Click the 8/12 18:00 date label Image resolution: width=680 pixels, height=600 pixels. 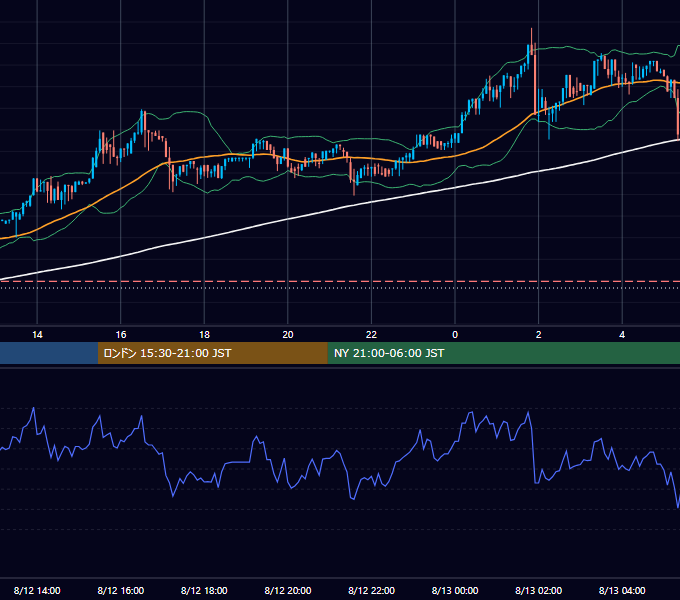pyautogui.click(x=204, y=590)
